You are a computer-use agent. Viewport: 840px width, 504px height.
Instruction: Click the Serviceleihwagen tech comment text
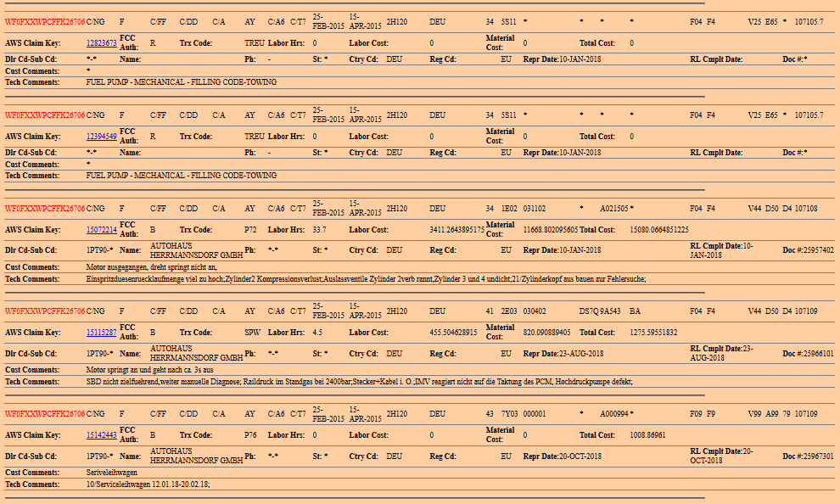[x=148, y=484]
